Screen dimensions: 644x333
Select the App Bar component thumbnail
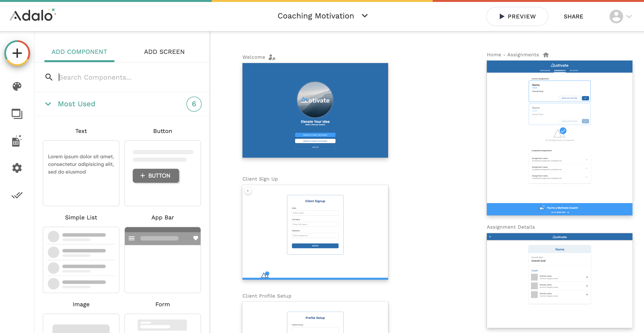(x=162, y=260)
